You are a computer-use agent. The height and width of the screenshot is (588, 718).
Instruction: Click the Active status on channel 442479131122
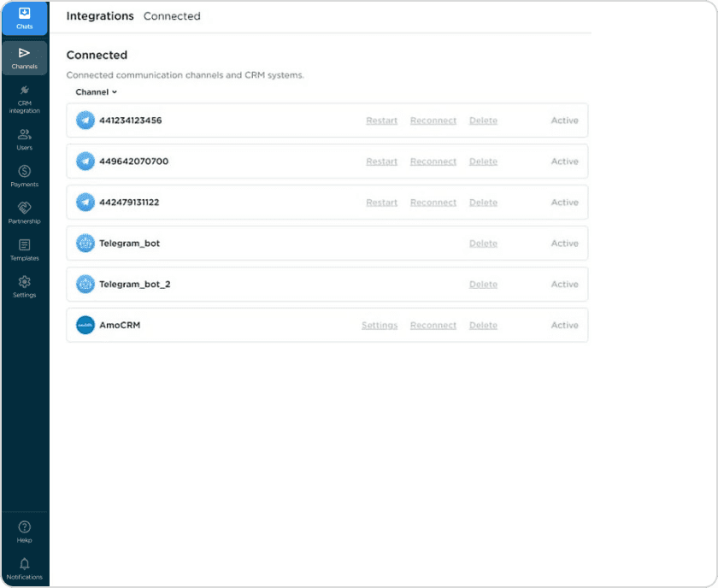[564, 202]
